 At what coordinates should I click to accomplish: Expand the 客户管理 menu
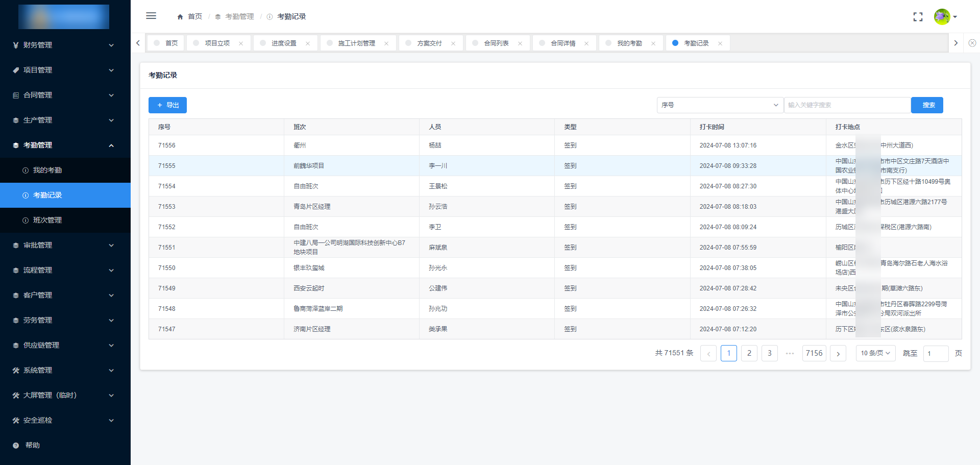pyautogui.click(x=65, y=295)
